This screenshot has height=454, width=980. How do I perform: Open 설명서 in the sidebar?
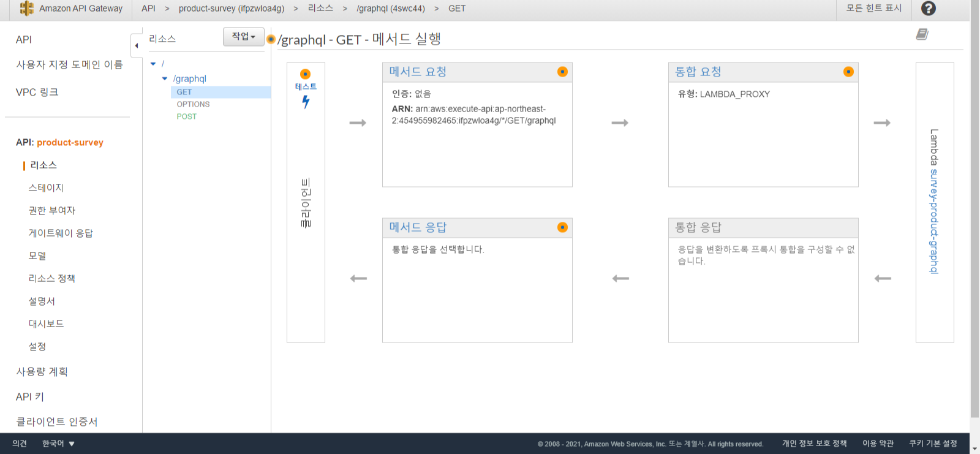point(42,301)
